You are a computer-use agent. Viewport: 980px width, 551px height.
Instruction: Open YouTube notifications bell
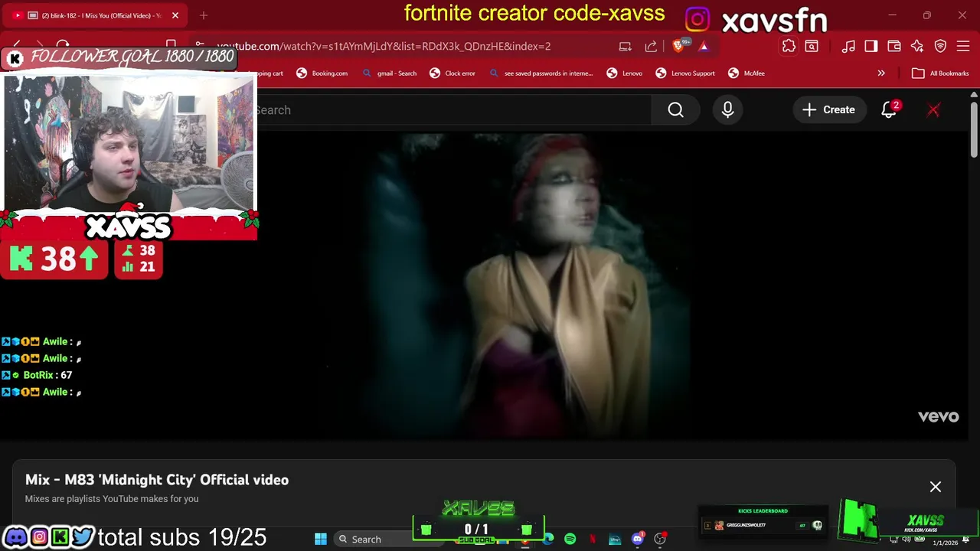pyautogui.click(x=889, y=110)
